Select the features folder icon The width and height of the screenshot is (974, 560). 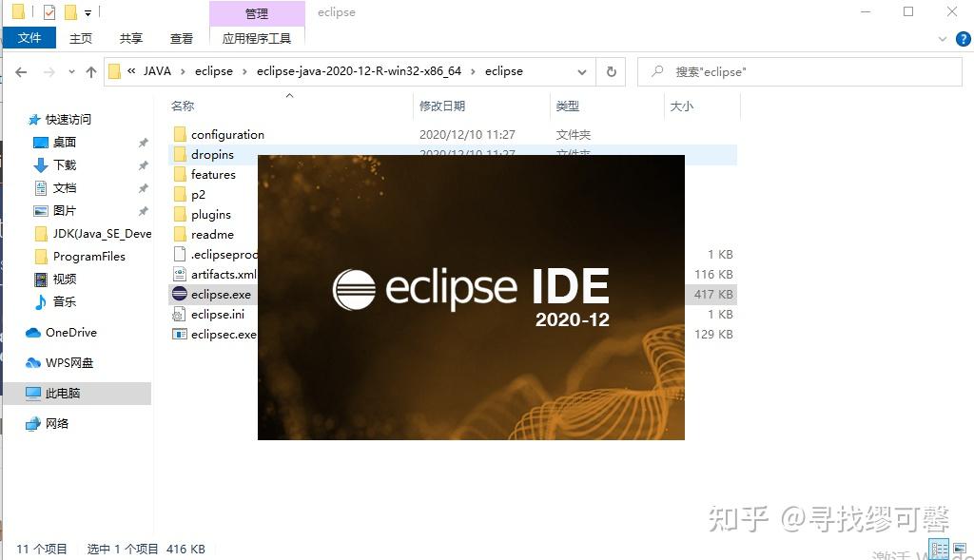coord(180,174)
